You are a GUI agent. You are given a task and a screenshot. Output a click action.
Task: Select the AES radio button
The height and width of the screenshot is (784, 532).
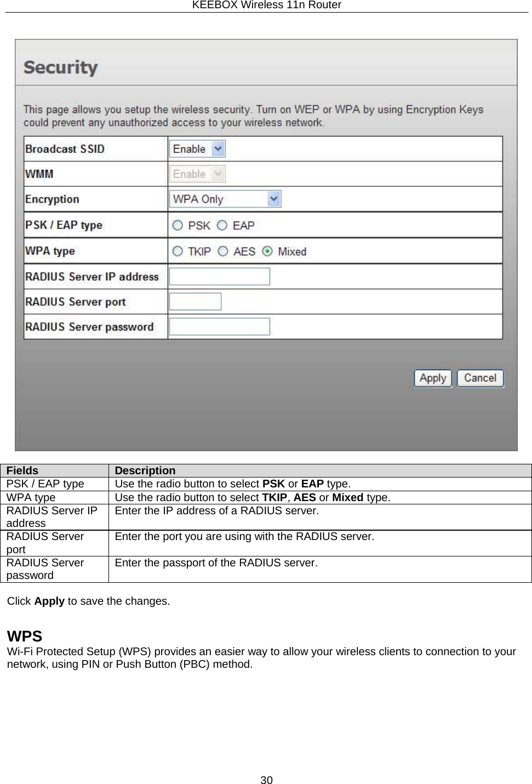[223, 251]
